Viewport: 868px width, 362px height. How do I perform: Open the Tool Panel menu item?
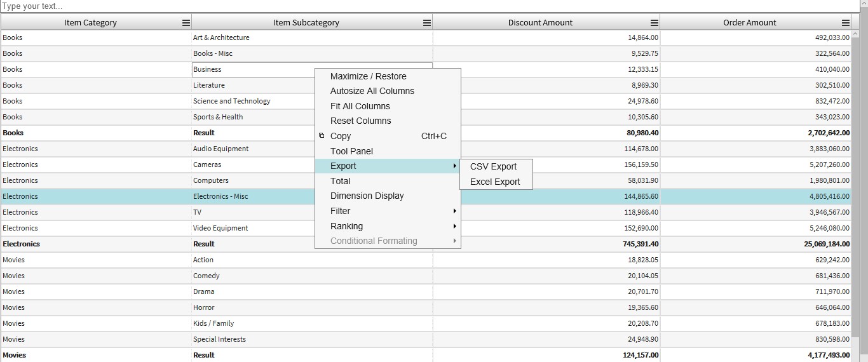click(x=351, y=151)
